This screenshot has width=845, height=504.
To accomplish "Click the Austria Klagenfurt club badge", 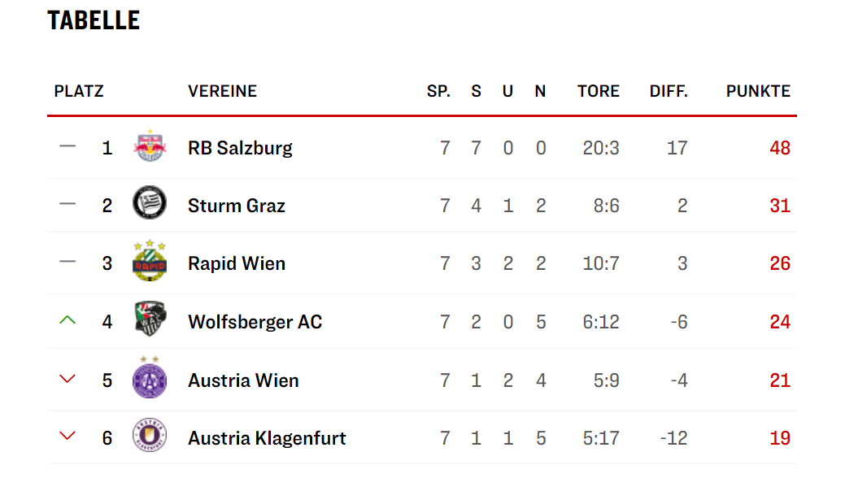I will [x=150, y=435].
